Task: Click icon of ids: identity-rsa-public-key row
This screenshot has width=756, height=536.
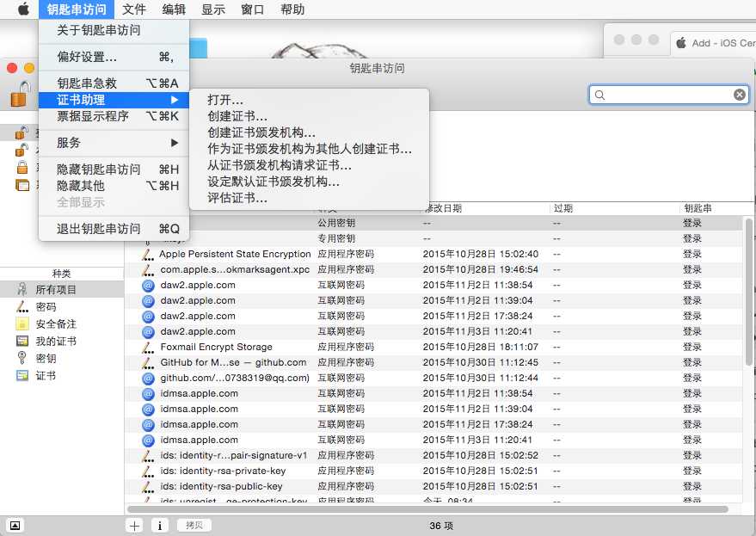Action: click(x=148, y=487)
